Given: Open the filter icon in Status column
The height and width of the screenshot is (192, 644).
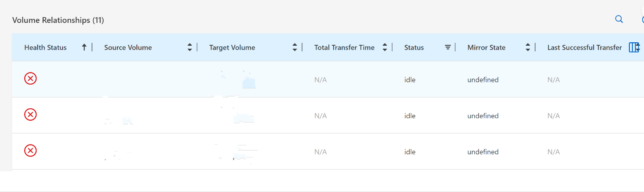Looking at the screenshot, I should [x=448, y=47].
